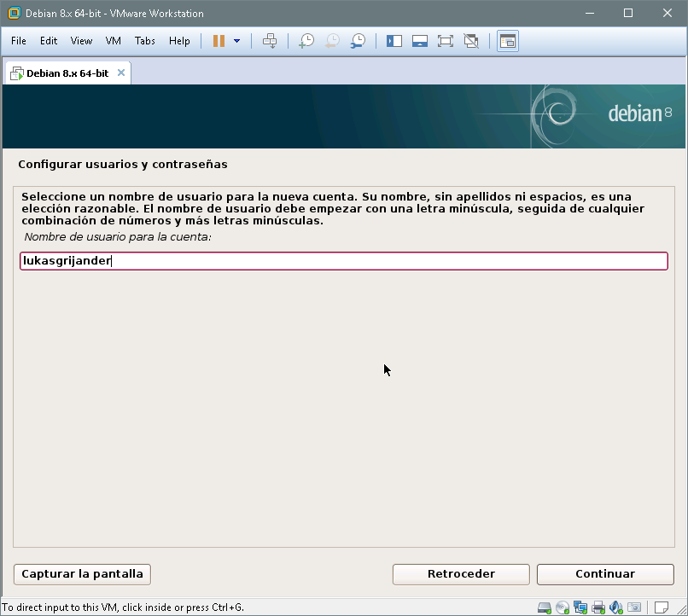Click the CD/DVD drive status icon
Image resolution: width=688 pixels, height=616 pixels.
tap(563, 607)
